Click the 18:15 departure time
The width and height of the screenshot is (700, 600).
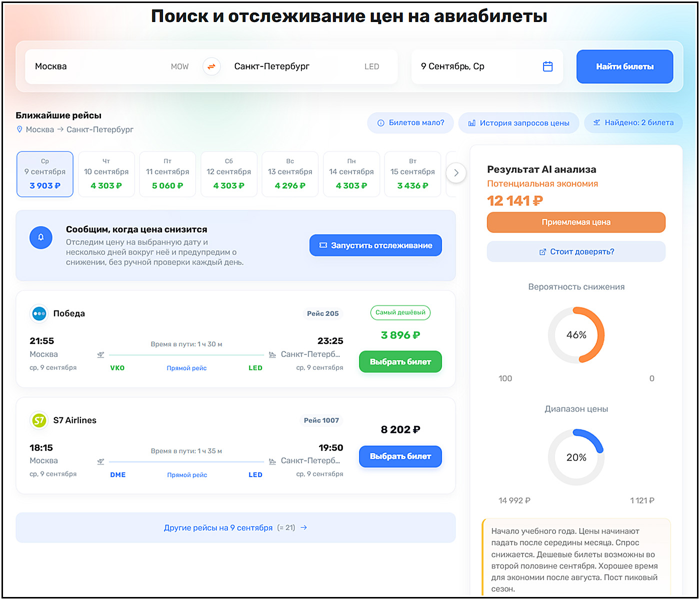click(x=41, y=448)
